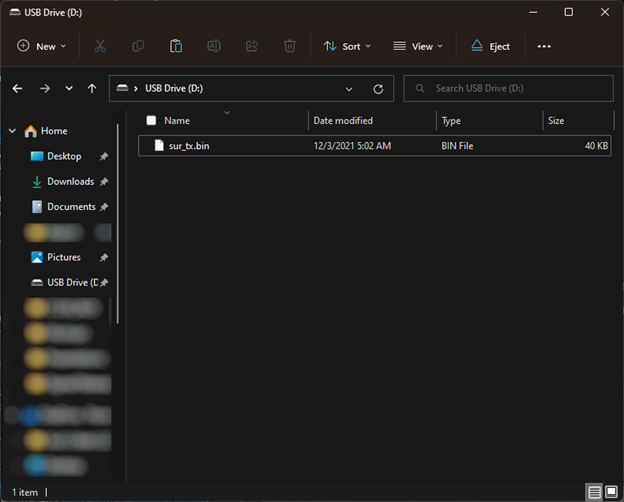
Task: Click the pin icon next to Downloads
Action: click(104, 182)
